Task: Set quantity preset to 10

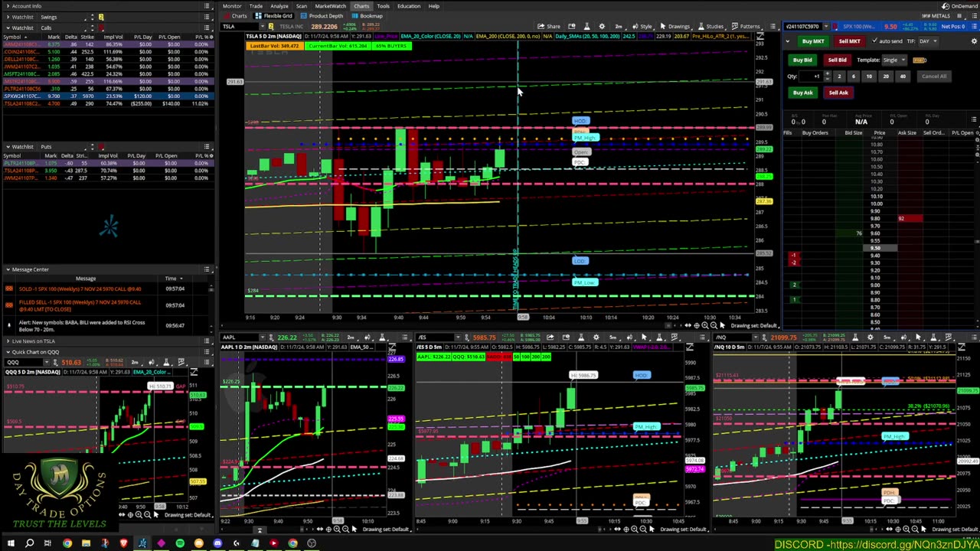Action: click(x=869, y=76)
